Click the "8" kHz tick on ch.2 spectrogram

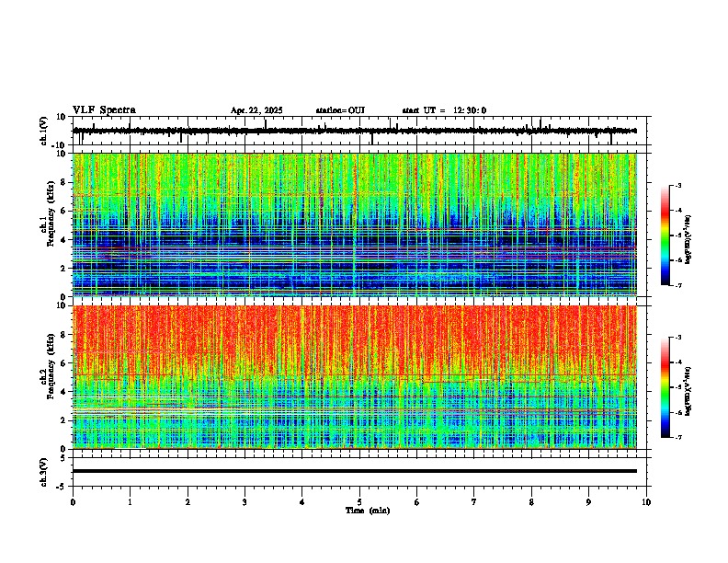coord(63,335)
